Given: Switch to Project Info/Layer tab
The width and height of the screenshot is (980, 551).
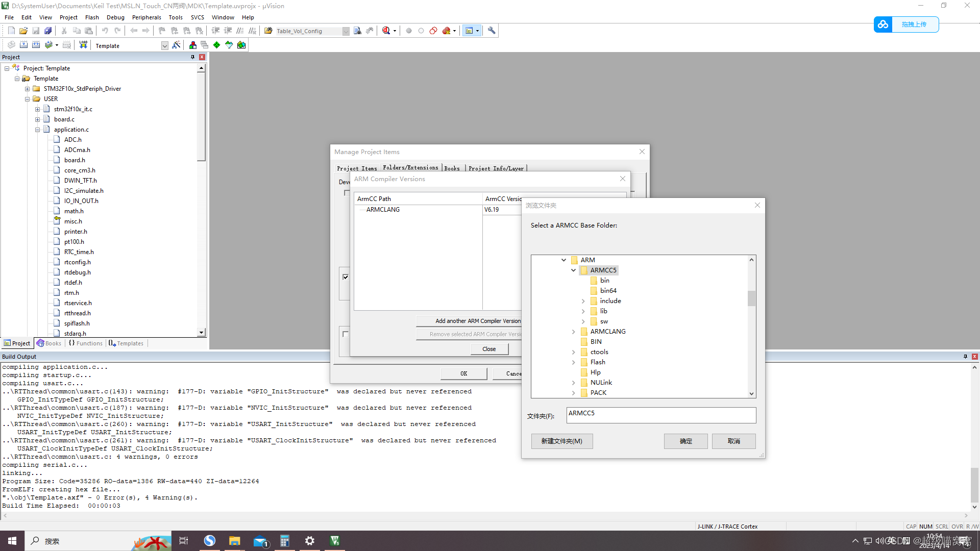Looking at the screenshot, I should [x=496, y=168].
